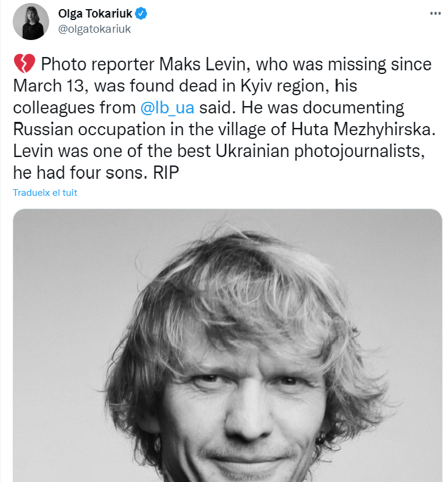The width and height of the screenshot is (448, 482).
Task: Open the three-dot more options menu
Action: [x=435, y=13]
